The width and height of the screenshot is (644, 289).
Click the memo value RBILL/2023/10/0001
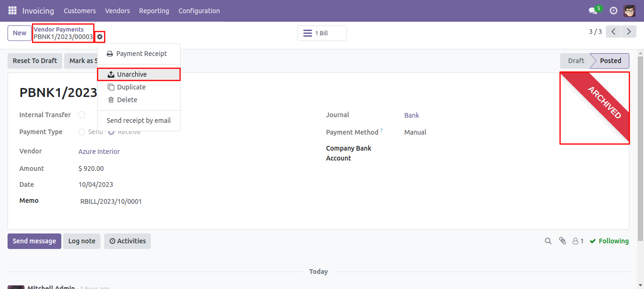click(x=111, y=201)
